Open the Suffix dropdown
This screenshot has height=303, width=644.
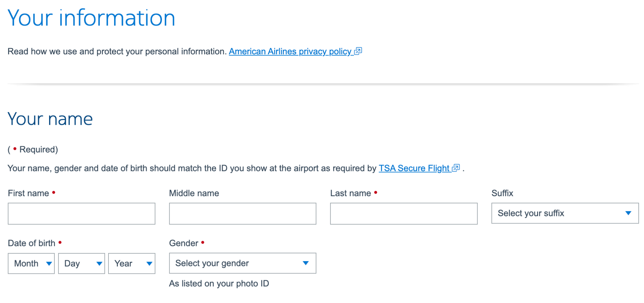tap(564, 213)
